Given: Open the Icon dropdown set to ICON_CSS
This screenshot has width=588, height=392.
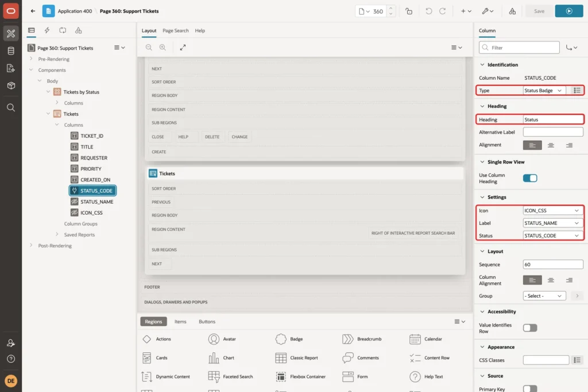Looking at the screenshot, I should tap(553, 211).
